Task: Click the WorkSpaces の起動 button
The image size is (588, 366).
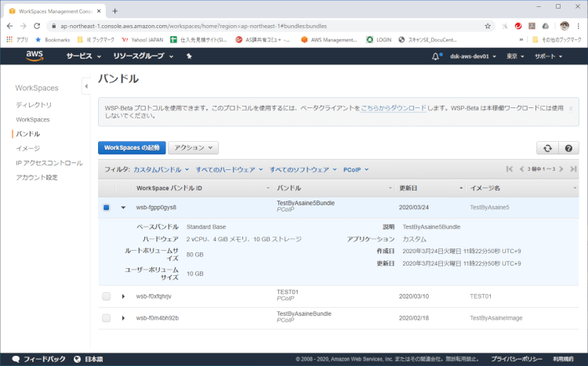Action: pos(132,147)
